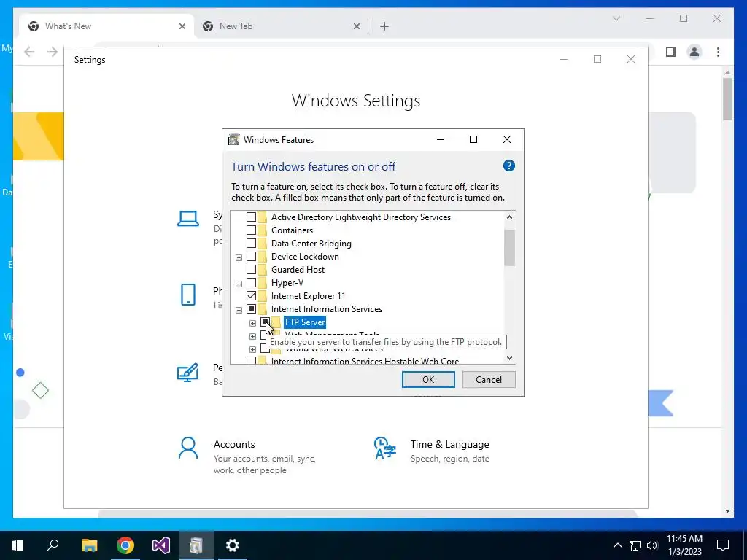Image resolution: width=747 pixels, height=560 pixels.
Task: Select the Windows Features taskbar icon
Action: (196, 545)
